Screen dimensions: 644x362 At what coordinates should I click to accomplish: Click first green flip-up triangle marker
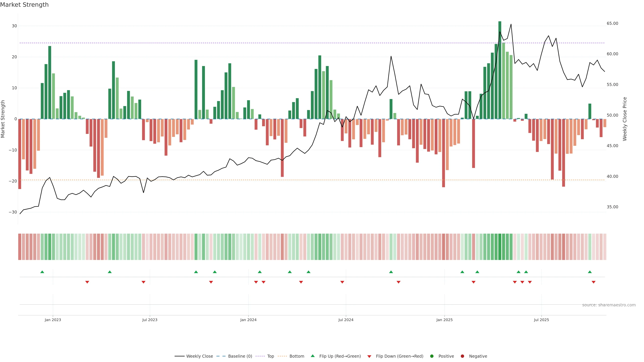42,272
